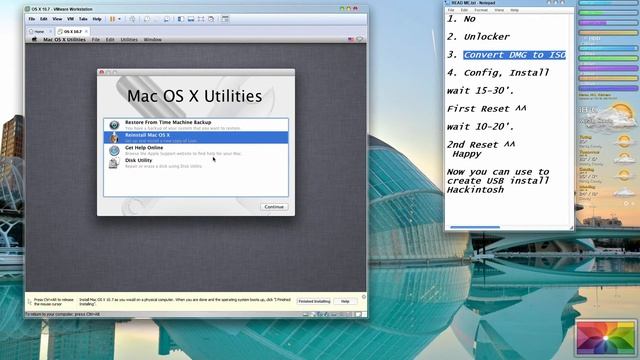The image size is (640, 360).
Task: Open VMware Workstation File menu
Action: click(x=31, y=19)
